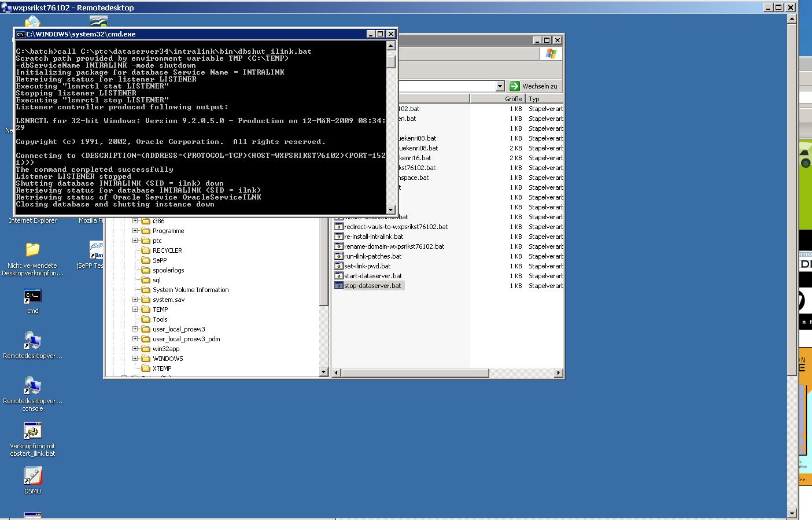The height and width of the screenshot is (520, 812).
Task: Click the WINDOWS folder icon in tree
Action: (146, 359)
